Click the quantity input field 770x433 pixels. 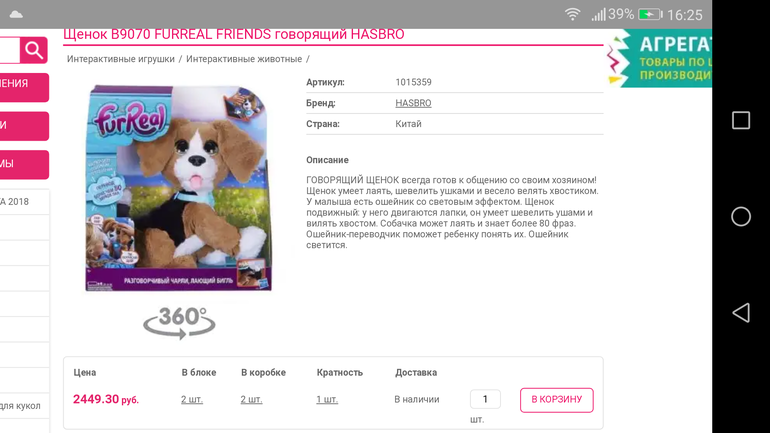click(x=485, y=399)
